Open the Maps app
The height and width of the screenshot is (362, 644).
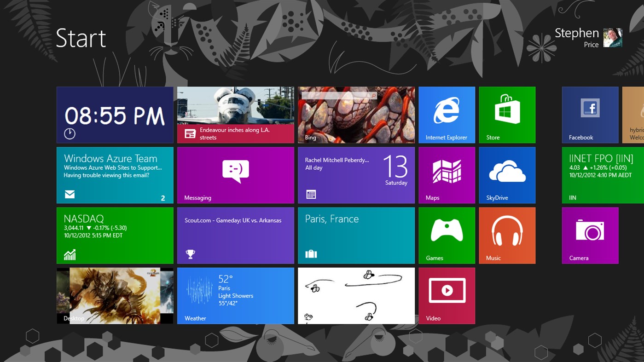tap(446, 175)
